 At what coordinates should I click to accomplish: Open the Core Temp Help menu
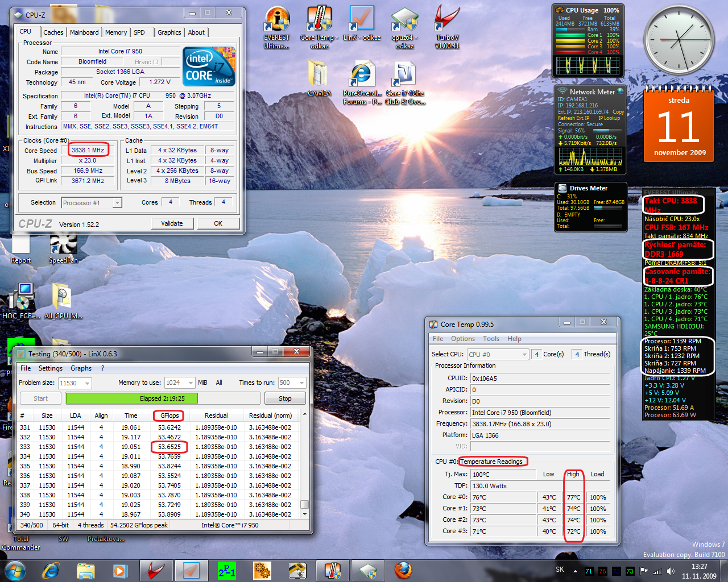[514, 339]
